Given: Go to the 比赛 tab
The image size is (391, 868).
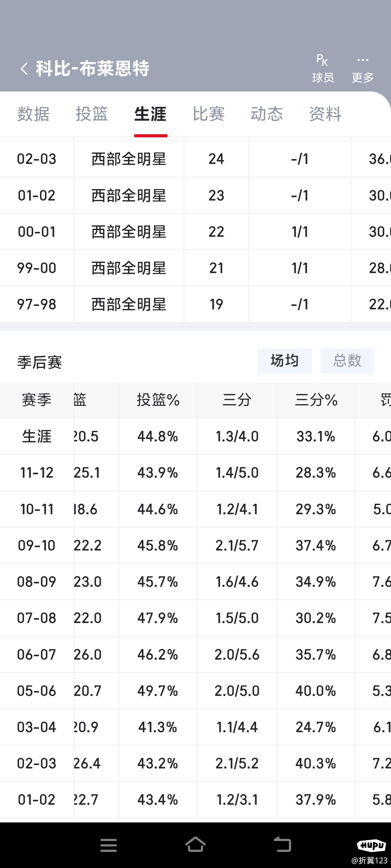Looking at the screenshot, I should tap(209, 114).
